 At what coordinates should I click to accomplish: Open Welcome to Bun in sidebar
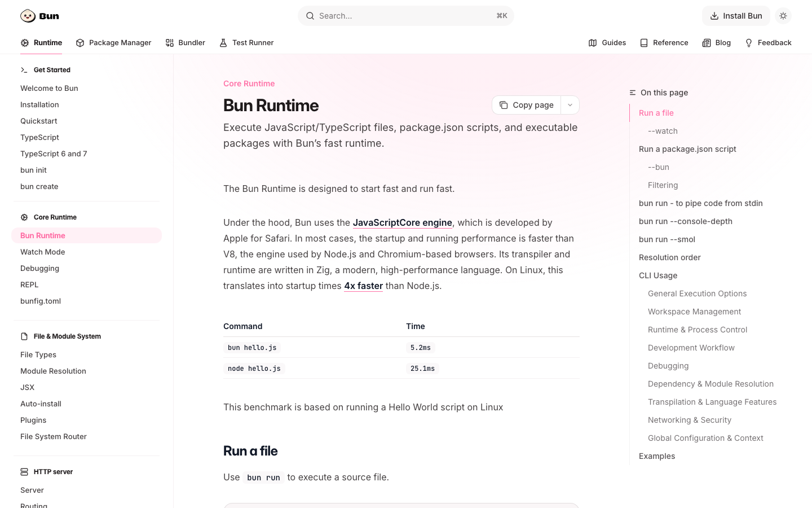coord(49,88)
